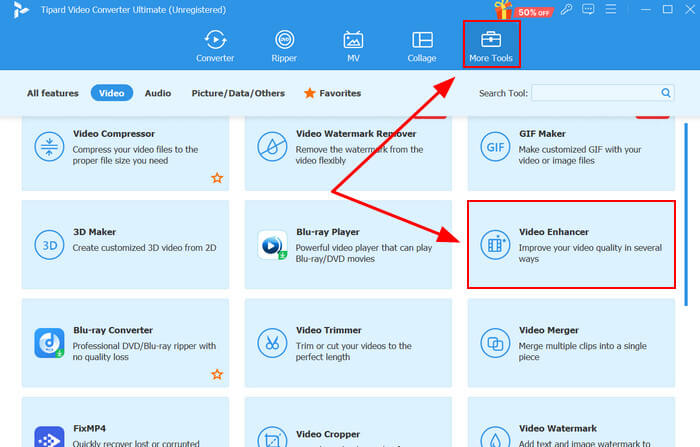Open the FixMP4 icon
This screenshot has height=447, width=700.
pyautogui.click(x=49, y=437)
